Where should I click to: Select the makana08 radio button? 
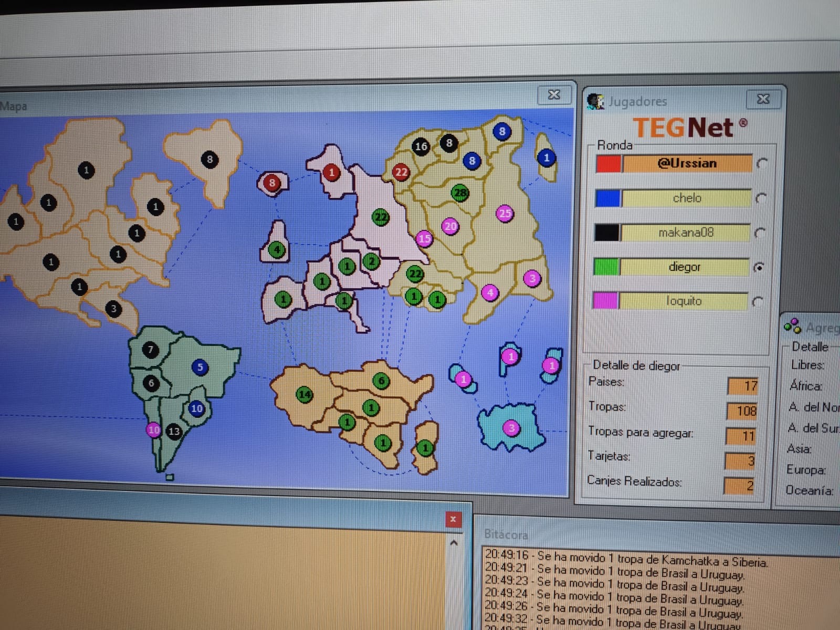[x=759, y=233]
